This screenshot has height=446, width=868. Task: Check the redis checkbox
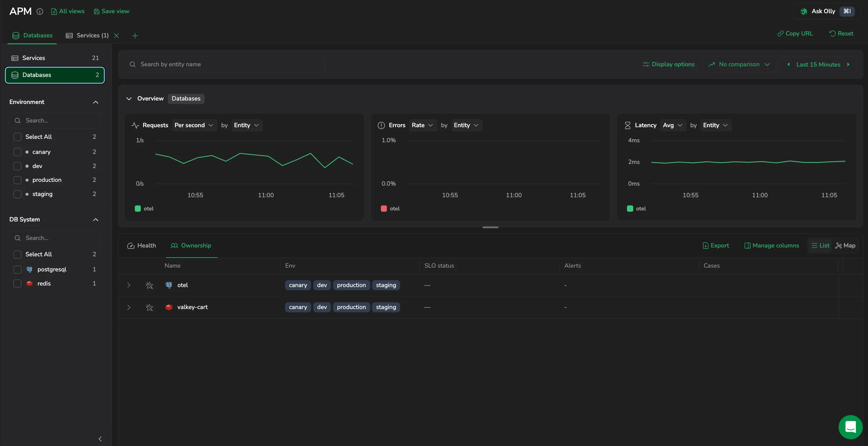click(x=18, y=284)
